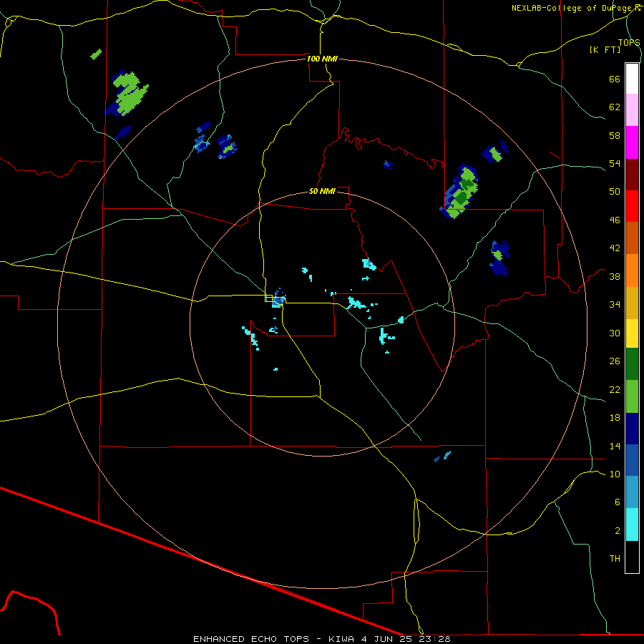
Task: Click the "66" scale value
Action: [615, 79]
